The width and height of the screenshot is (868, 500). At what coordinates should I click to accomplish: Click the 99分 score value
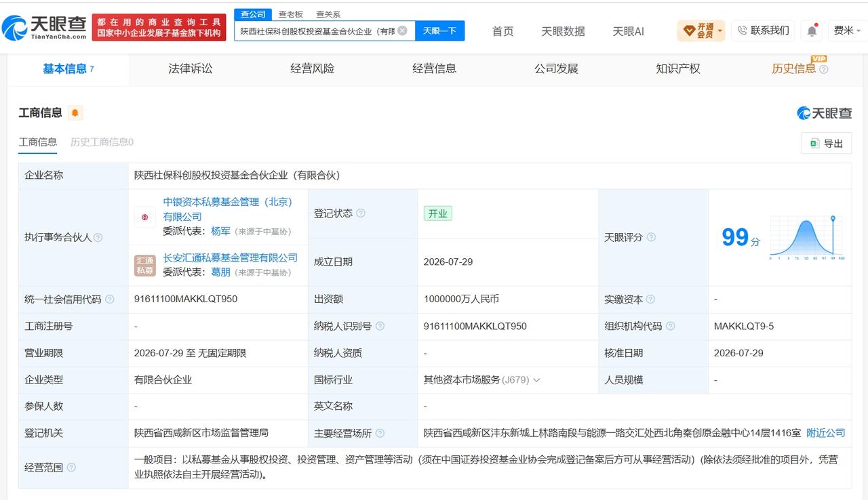pos(741,238)
